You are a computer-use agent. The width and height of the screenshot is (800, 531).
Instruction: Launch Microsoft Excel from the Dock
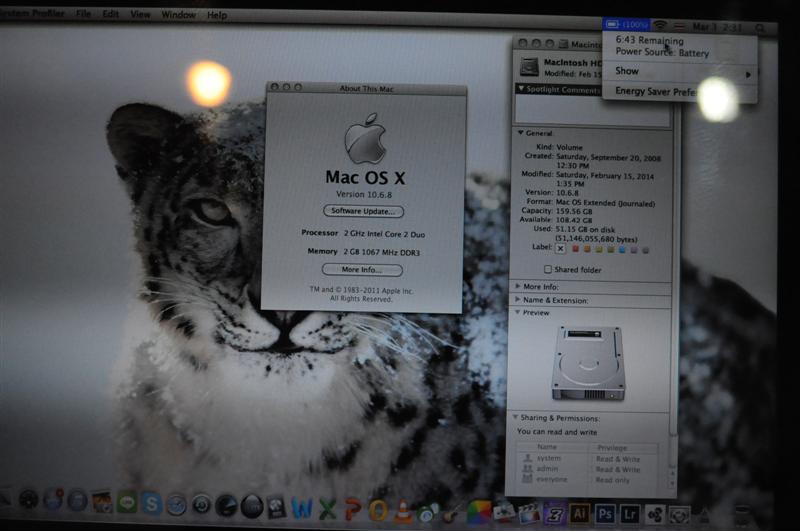pyautogui.click(x=327, y=509)
